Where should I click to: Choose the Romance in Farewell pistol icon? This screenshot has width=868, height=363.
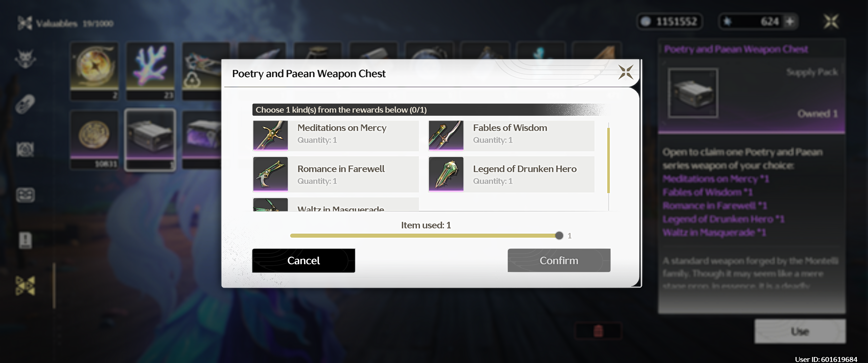(x=270, y=174)
